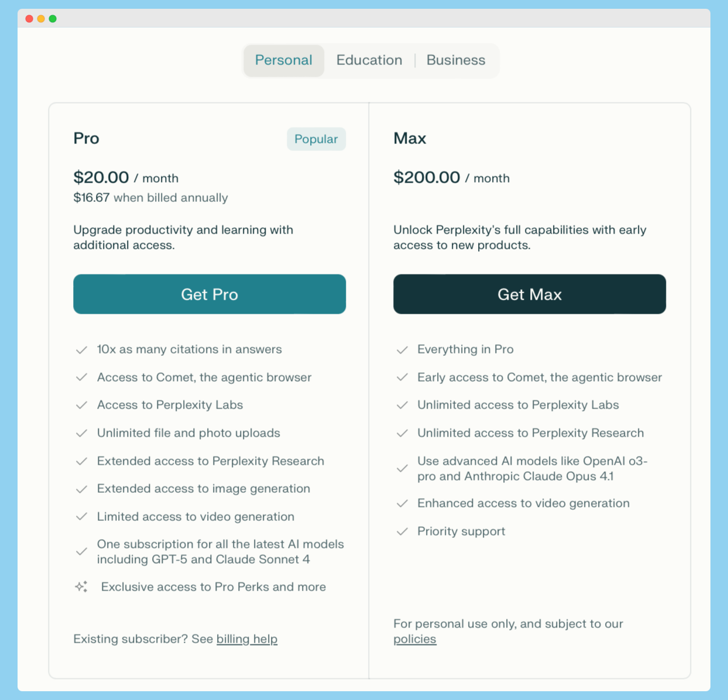Click checkmark next to 10x as many citations
This screenshot has height=700, width=728.
[81, 350]
